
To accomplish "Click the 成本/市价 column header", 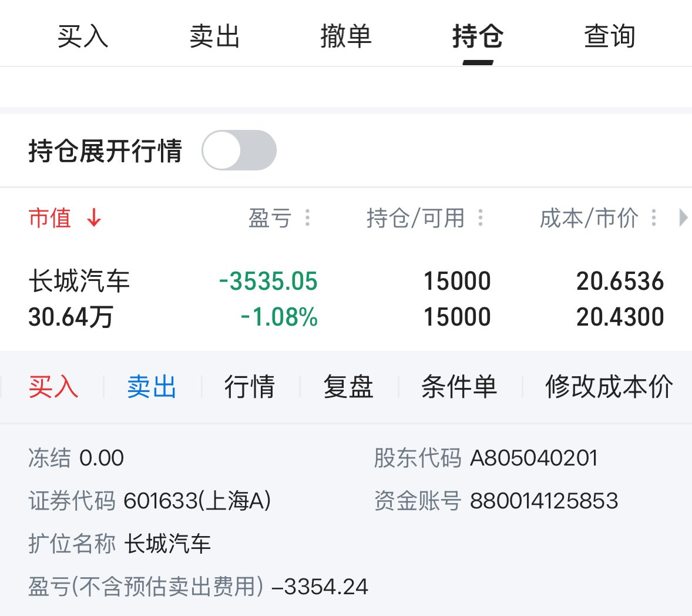I will coord(589,218).
